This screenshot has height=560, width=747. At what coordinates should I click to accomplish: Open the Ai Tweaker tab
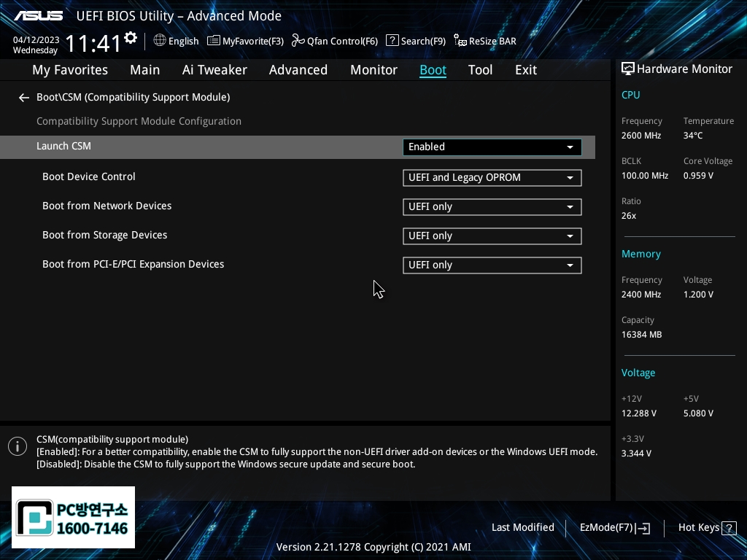(x=214, y=70)
